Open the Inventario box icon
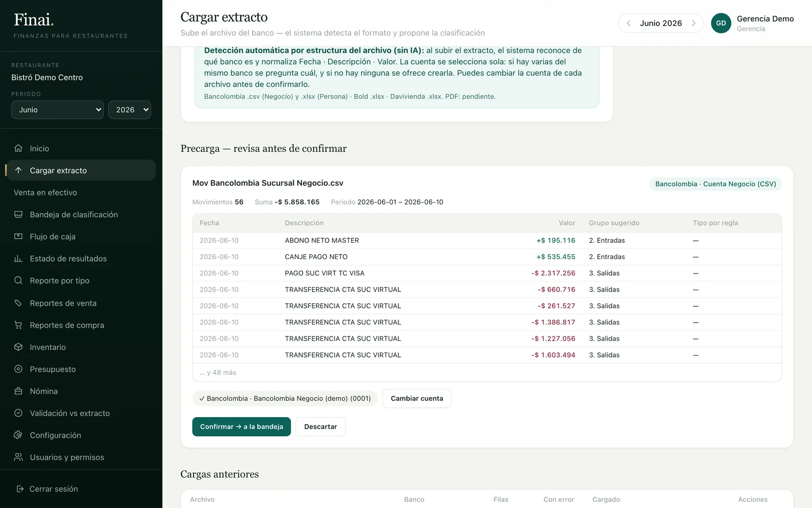This screenshot has width=812, height=508. (x=18, y=347)
